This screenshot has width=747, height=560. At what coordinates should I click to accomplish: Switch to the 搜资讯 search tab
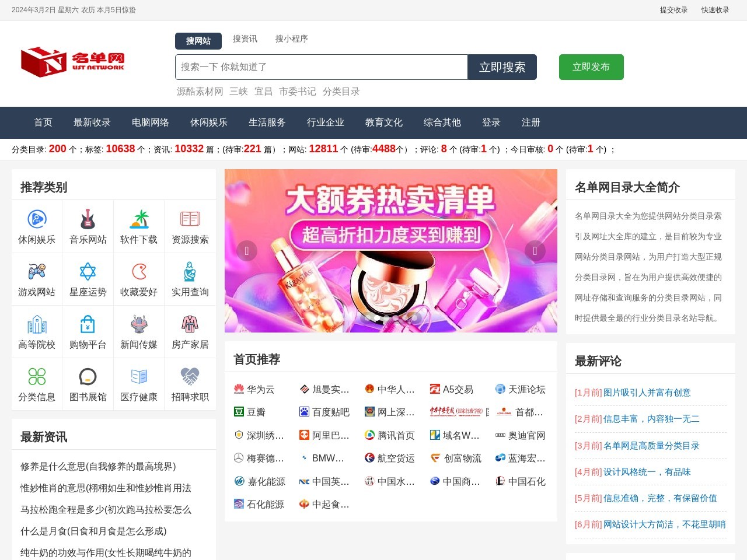pos(245,38)
